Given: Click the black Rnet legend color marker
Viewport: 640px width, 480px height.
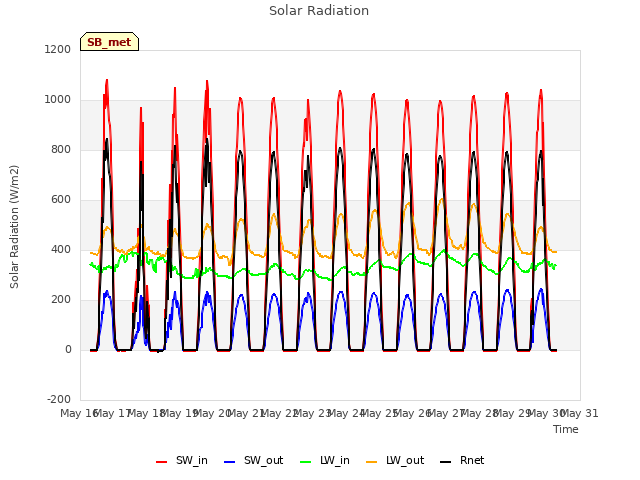Looking at the screenshot, I should click(446, 462).
